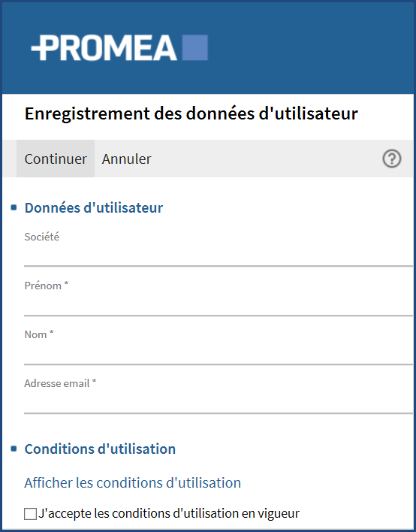Select Continuer in the toolbar
The image size is (416, 532).
click(x=56, y=159)
